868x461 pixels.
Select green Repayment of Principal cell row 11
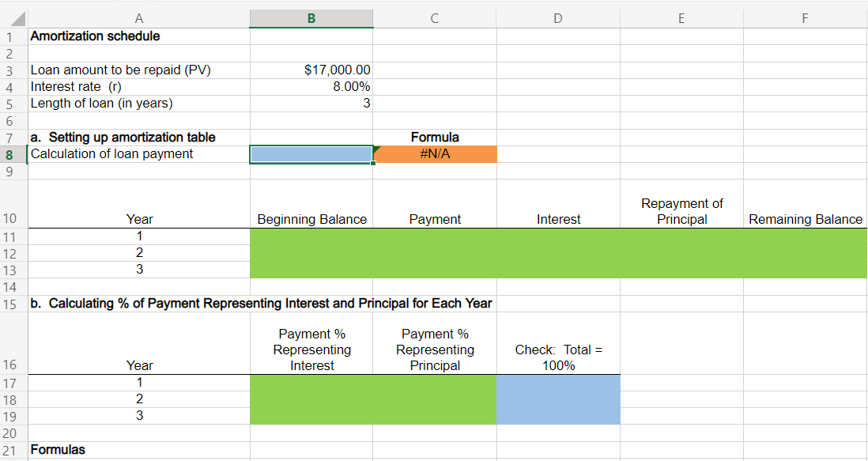681,237
